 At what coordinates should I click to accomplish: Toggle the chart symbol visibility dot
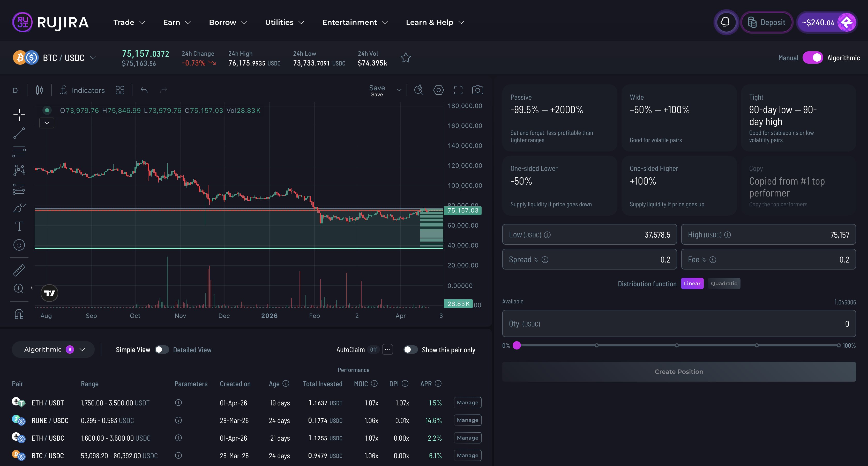point(47,110)
